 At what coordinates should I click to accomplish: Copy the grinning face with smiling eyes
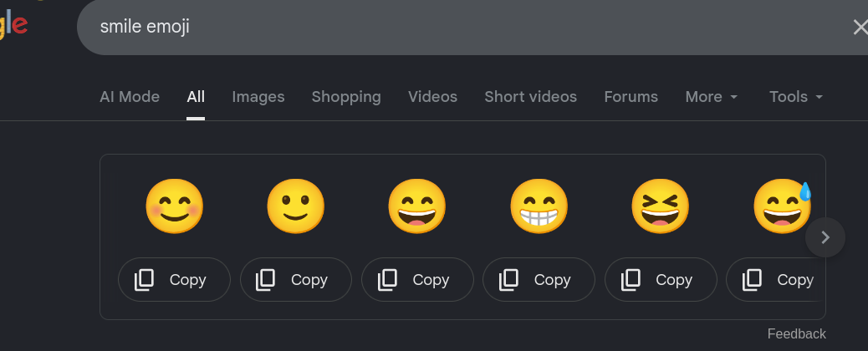pyautogui.click(x=417, y=280)
